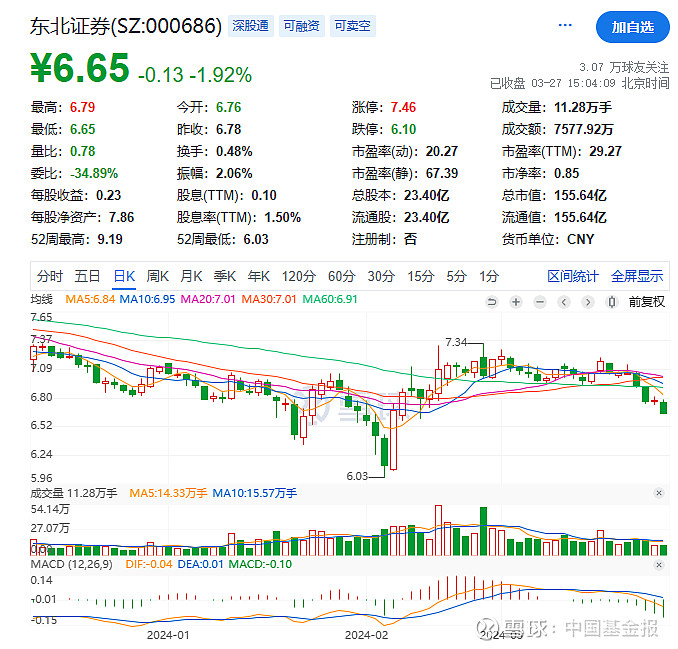
Task: Switch to 1分 interval
Action: tap(489, 276)
